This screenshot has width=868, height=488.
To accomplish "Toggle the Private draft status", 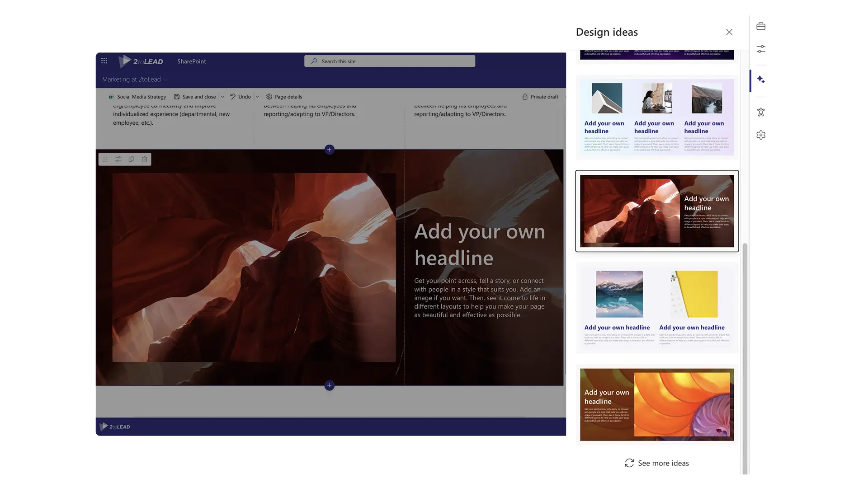I will (541, 96).
